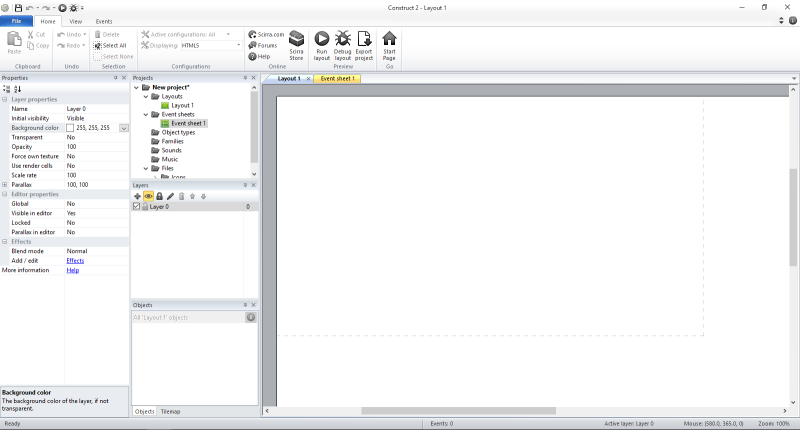Image resolution: width=800 pixels, height=430 pixels.
Task: Click the Delete trash button in ribbon
Action: 107,34
